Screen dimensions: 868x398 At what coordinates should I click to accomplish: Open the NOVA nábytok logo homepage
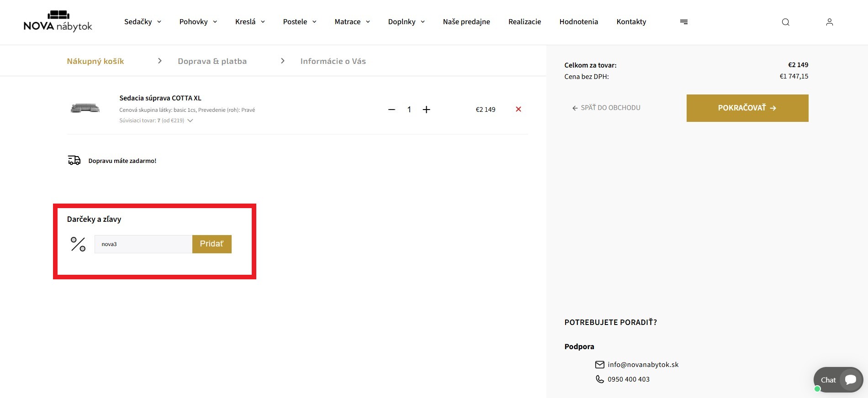click(x=58, y=21)
